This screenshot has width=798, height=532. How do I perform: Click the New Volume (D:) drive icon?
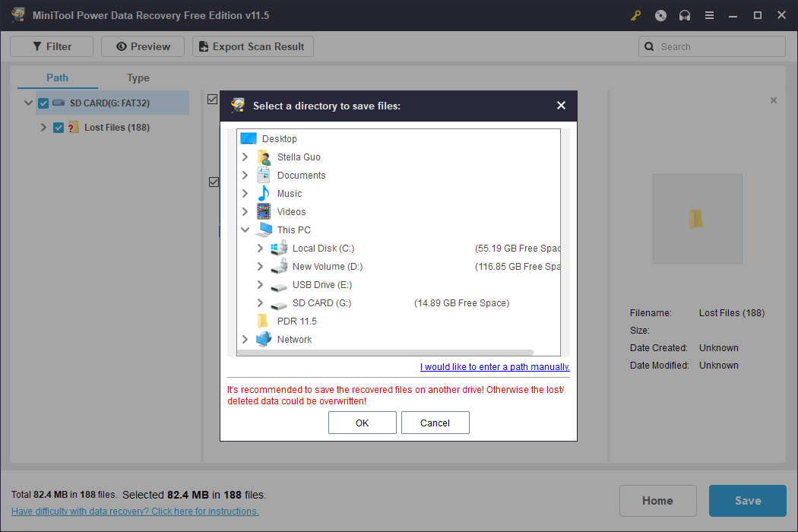click(279, 266)
